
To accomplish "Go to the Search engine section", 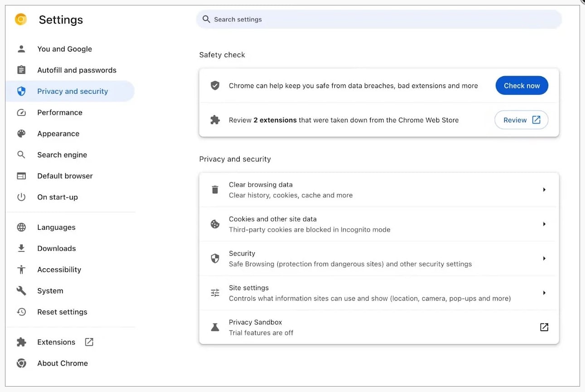I will 62,155.
